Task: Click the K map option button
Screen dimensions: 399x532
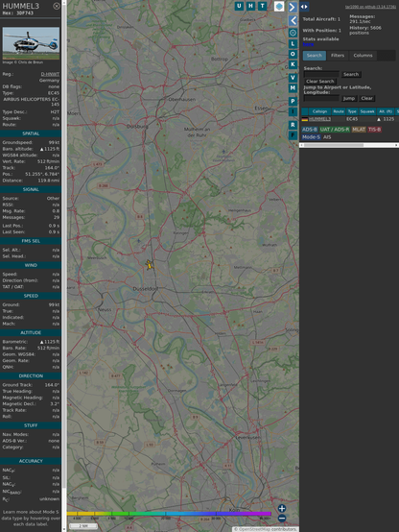Action: [x=293, y=64]
